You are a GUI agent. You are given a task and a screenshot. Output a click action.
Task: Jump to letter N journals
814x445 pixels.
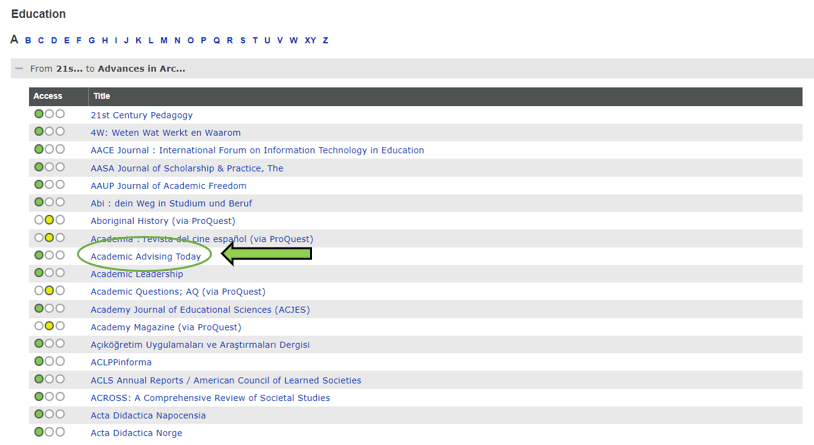coord(178,41)
